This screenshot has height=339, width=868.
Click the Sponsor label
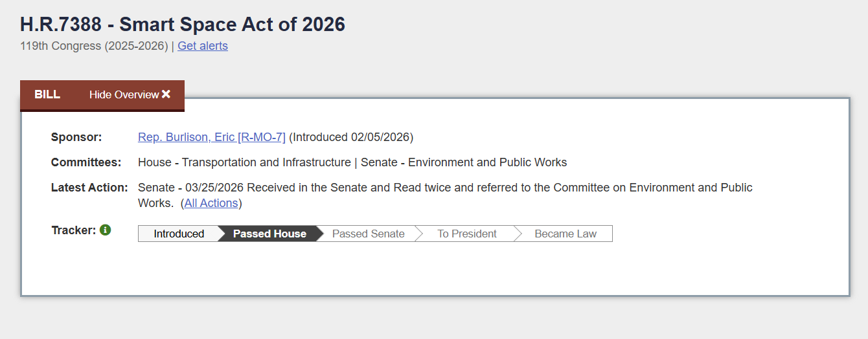(x=76, y=137)
